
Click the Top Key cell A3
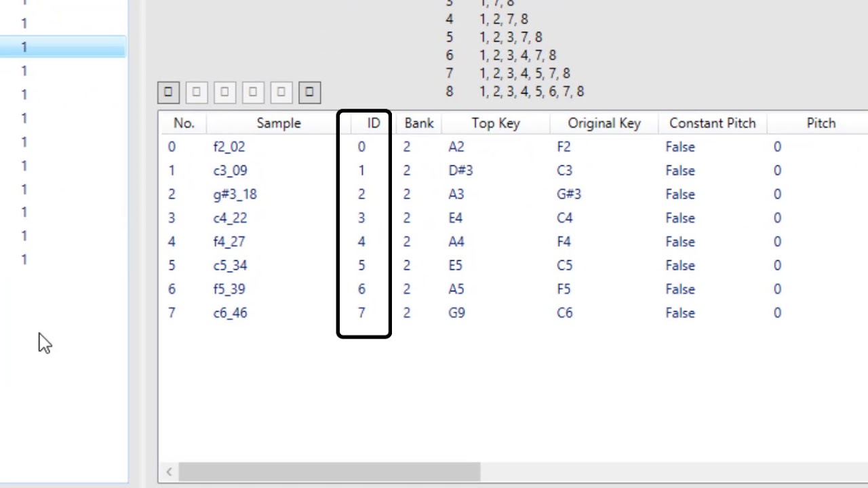tap(456, 195)
